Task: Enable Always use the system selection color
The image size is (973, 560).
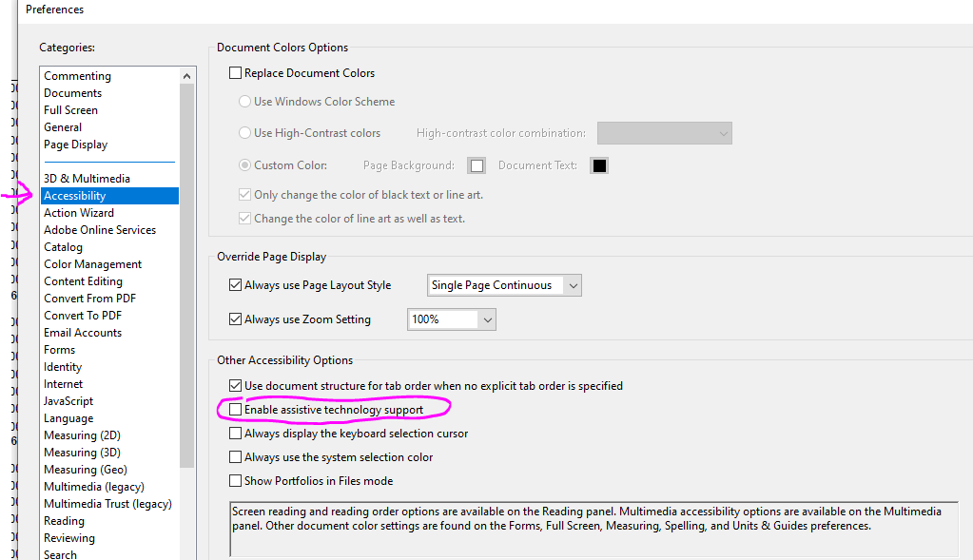Action: click(x=235, y=456)
